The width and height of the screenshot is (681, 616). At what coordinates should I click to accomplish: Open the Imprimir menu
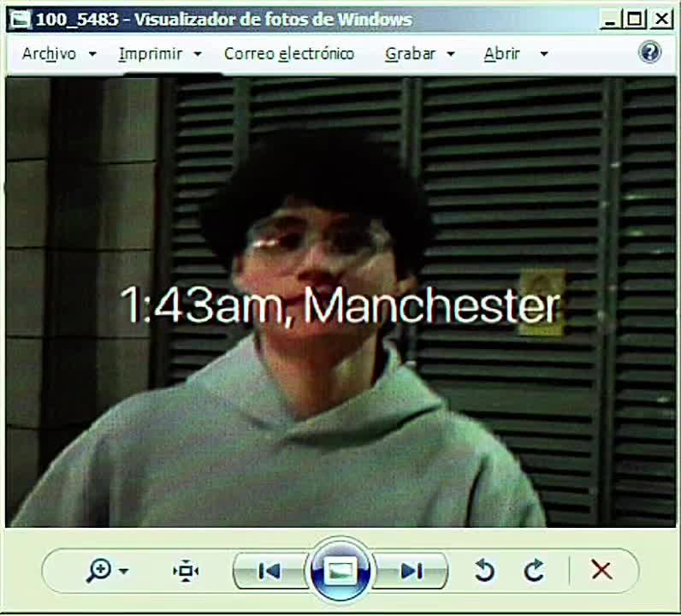151,54
